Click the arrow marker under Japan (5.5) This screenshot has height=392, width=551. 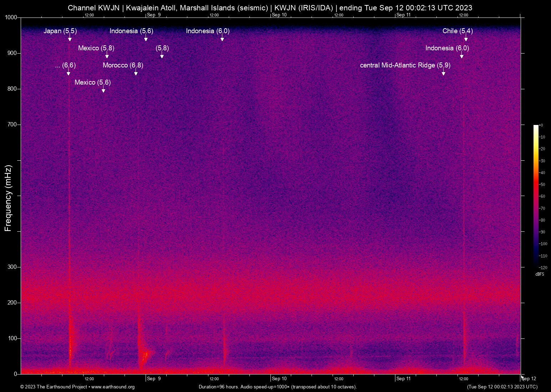(x=70, y=39)
